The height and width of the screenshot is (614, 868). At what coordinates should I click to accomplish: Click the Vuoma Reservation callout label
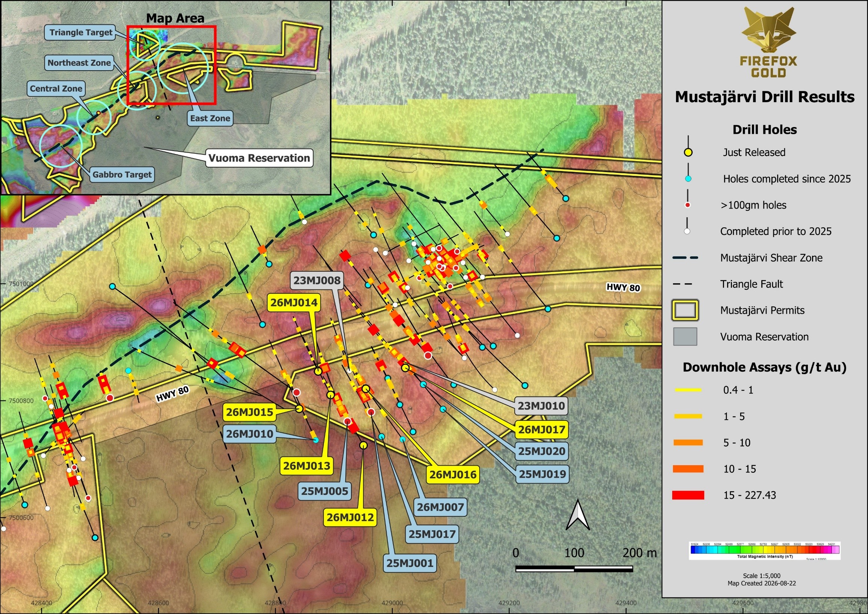[x=259, y=158]
